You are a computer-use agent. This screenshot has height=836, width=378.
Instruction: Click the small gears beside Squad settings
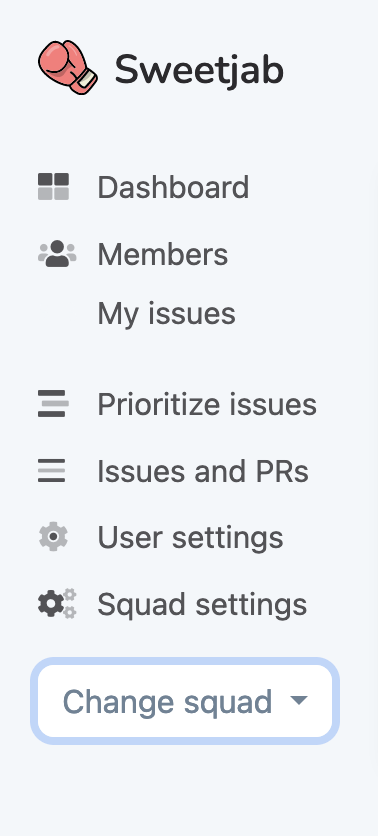70,604
